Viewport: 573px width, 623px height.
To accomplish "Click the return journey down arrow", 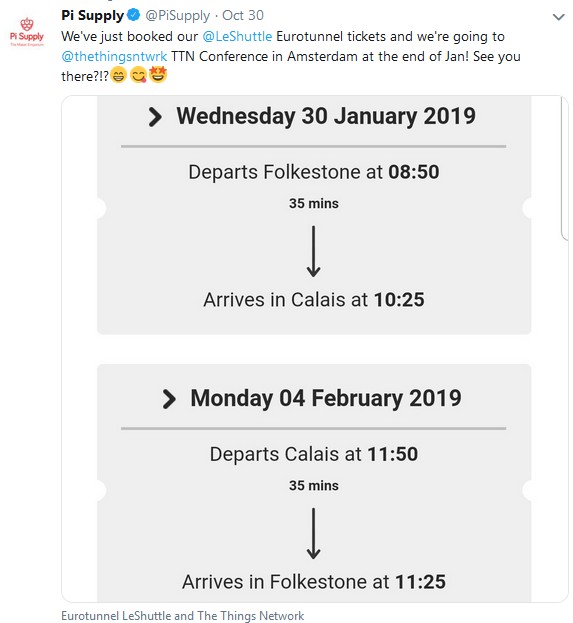I will [314, 533].
